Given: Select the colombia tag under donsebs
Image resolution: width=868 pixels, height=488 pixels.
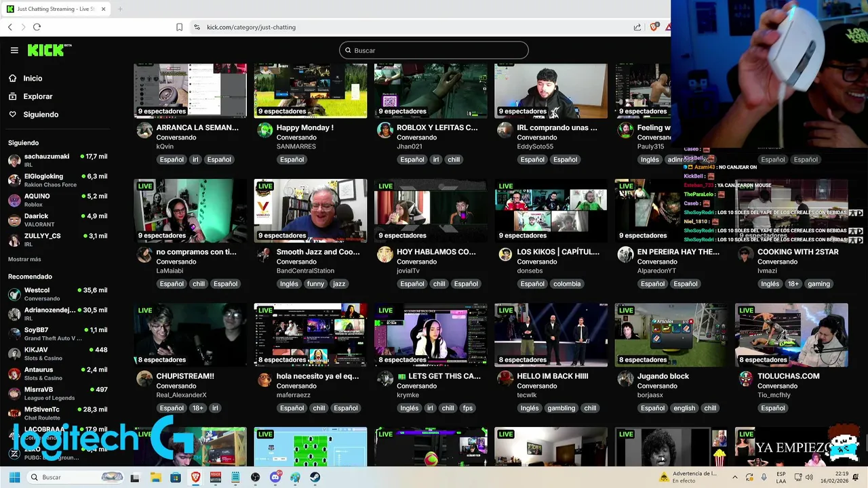Looking at the screenshot, I should click(x=567, y=284).
